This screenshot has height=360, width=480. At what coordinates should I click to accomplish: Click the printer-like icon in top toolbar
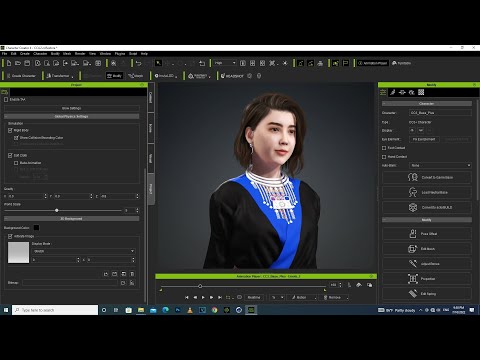tap(320, 63)
